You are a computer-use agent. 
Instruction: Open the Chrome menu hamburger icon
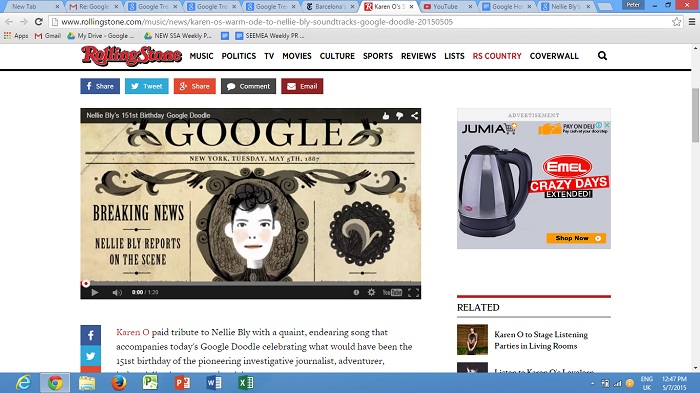pyautogui.click(x=692, y=21)
